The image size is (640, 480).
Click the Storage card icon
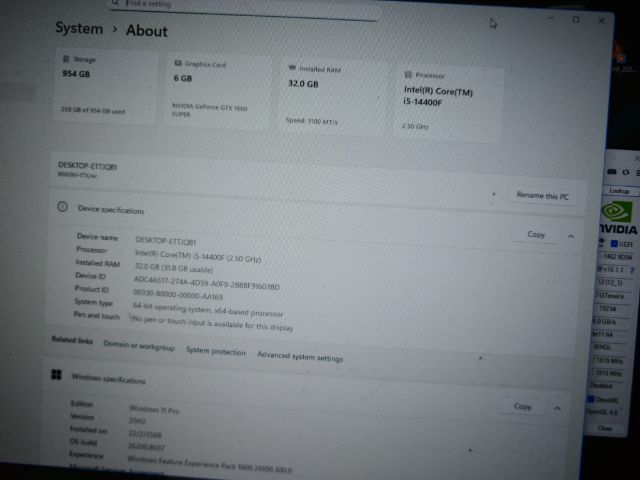coord(65,60)
